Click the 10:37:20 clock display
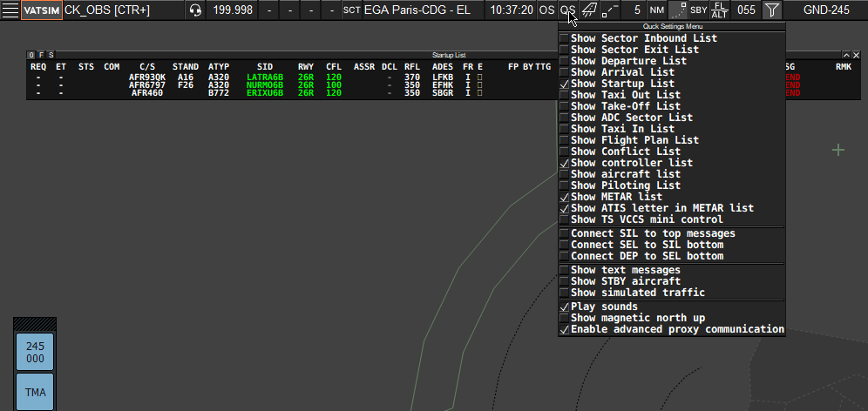 tap(512, 10)
